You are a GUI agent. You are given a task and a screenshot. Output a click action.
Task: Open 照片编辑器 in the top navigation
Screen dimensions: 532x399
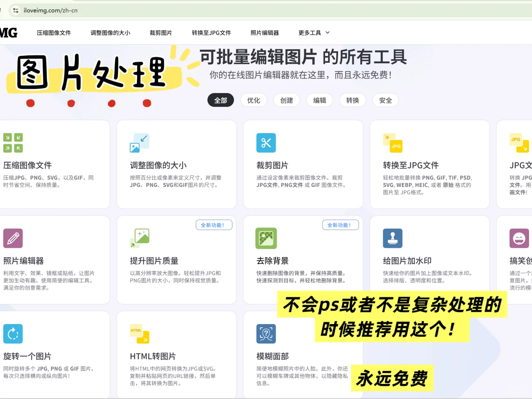[x=265, y=33]
